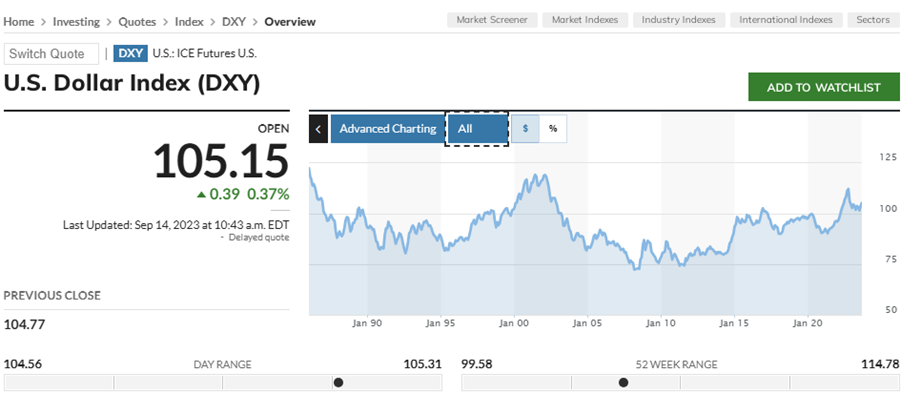Navigate to Quotes breadcrumb link
This screenshot has height=394, width=921.
137,22
